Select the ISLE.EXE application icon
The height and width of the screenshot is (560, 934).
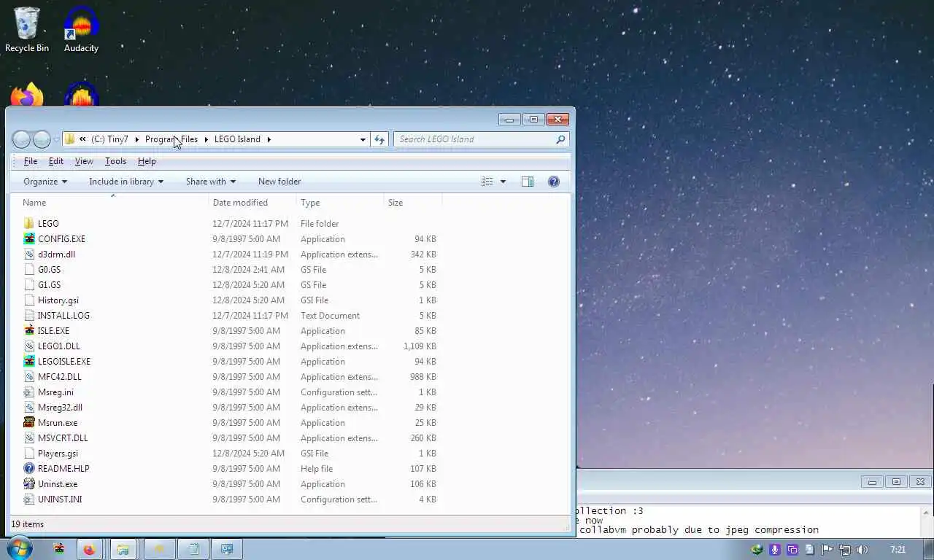point(29,331)
